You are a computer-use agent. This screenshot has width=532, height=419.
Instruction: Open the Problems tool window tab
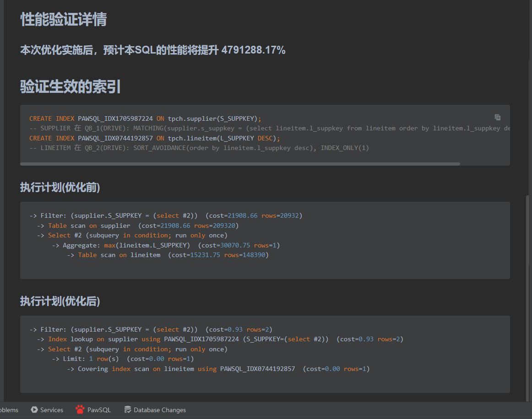tap(9, 410)
